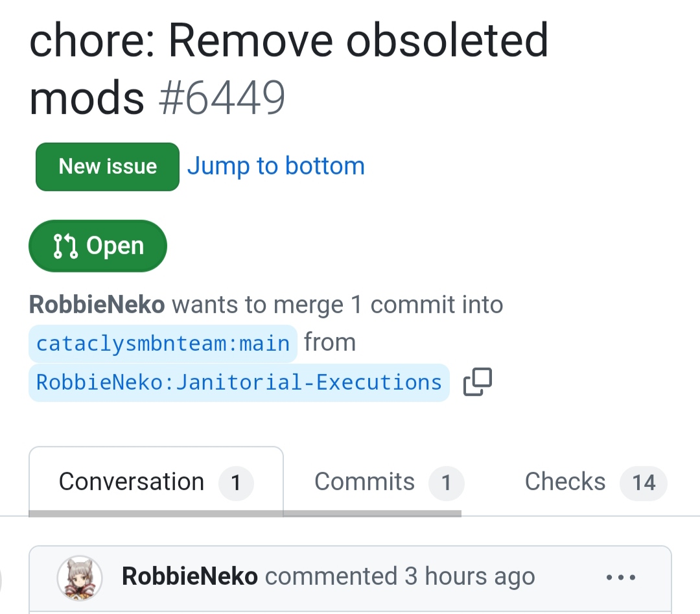Click RobbieNeko's cat-ear avatar in comment header
Screen dimensions: 700x614
tap(80, 577)
